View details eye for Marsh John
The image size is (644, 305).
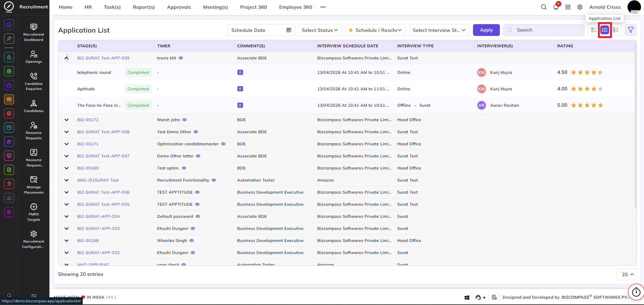tap(184, 120)
